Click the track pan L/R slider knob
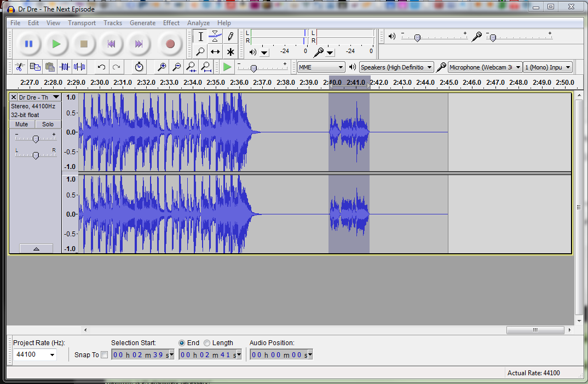The image size is (588, 384). [x=36, y=155]
